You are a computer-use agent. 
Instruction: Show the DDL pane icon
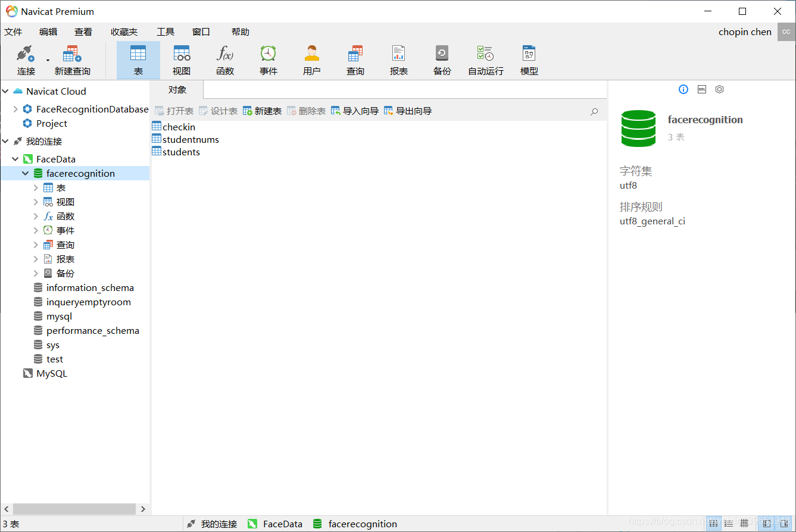[x=701, y=89]
